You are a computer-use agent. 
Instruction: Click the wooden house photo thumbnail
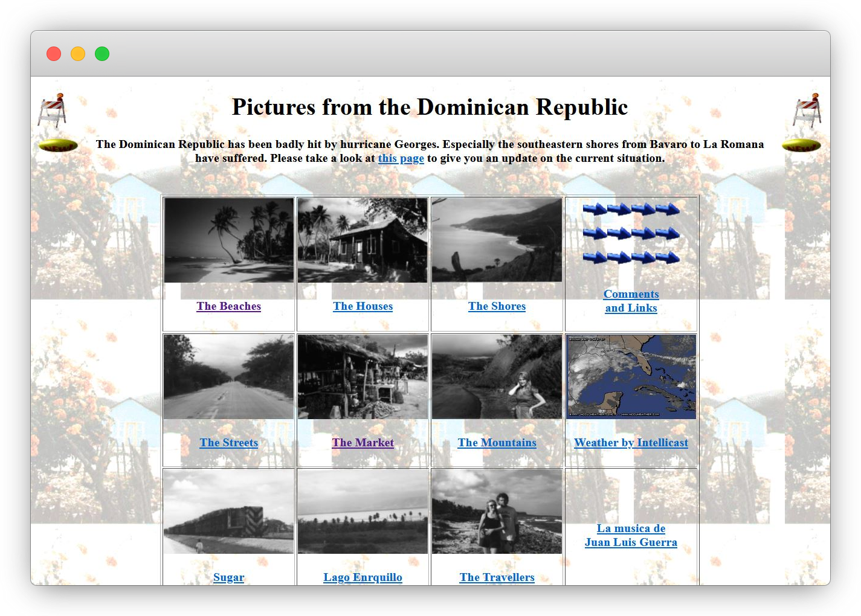tap(363, 240)
